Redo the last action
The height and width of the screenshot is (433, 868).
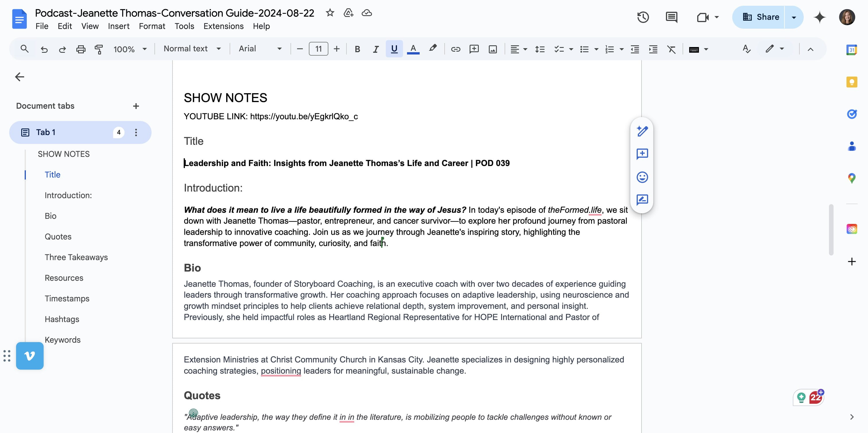(62, 49)
